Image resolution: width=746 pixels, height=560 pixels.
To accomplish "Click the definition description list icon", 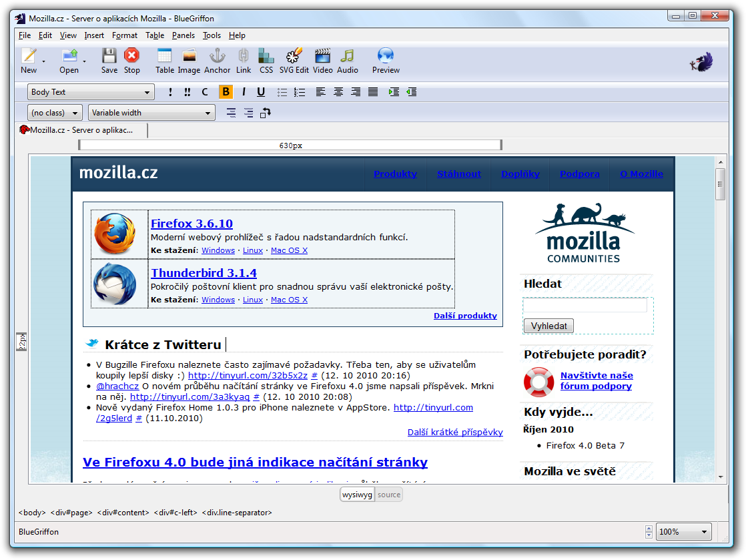I will click(248, 113).
